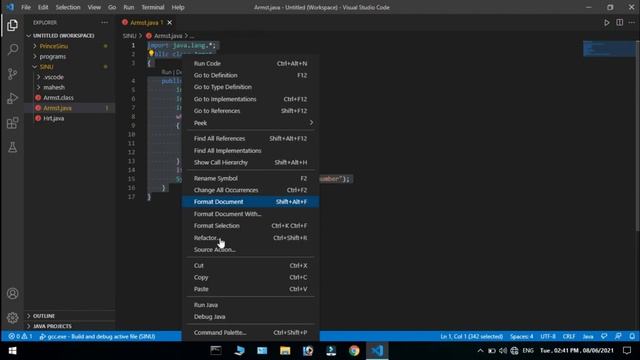Collapse the Untitled (Workspace) section
640x360 pixels.
(29, 36)
